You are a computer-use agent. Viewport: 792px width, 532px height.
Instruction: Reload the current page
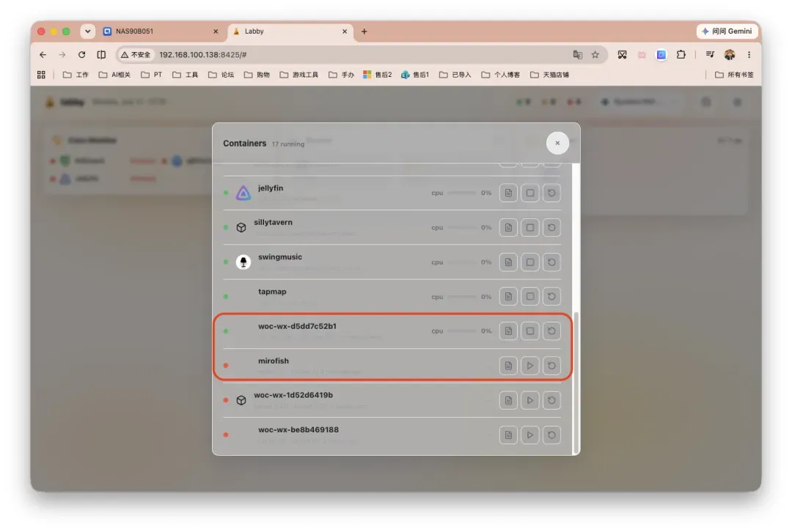tap(82, 54)
